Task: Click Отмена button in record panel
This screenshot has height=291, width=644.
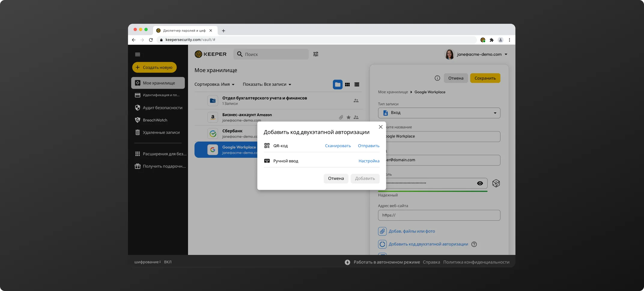Action: coord(456,78)
